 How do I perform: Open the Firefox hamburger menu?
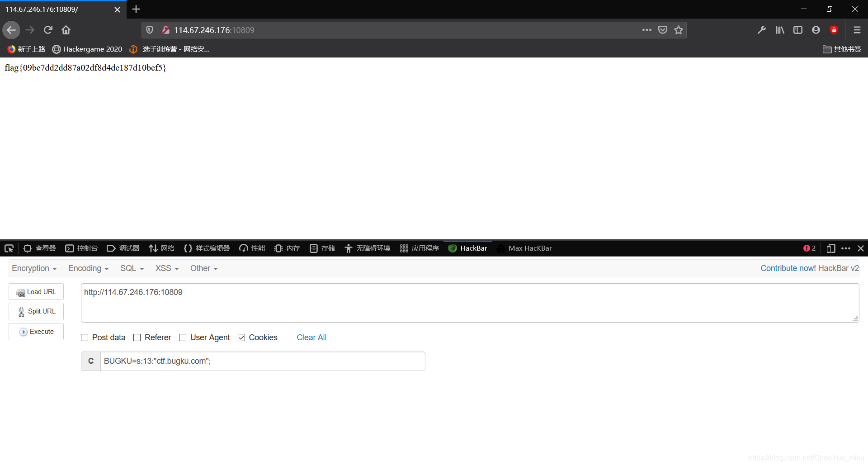857,30
